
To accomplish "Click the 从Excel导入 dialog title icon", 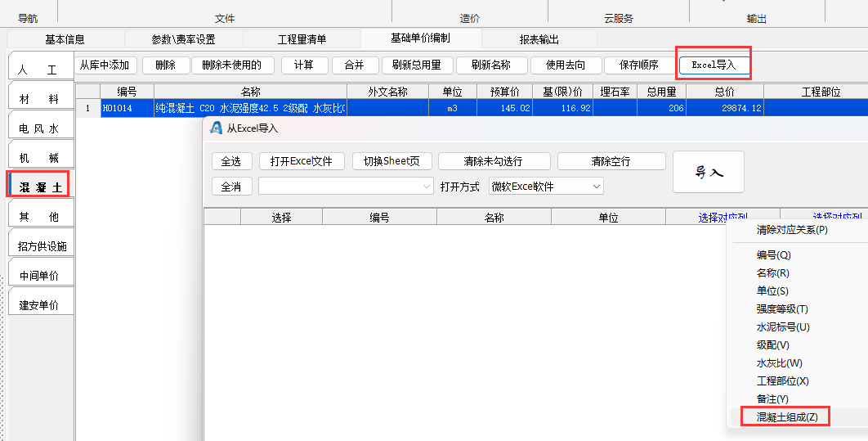I will click(x=217, y=128).
